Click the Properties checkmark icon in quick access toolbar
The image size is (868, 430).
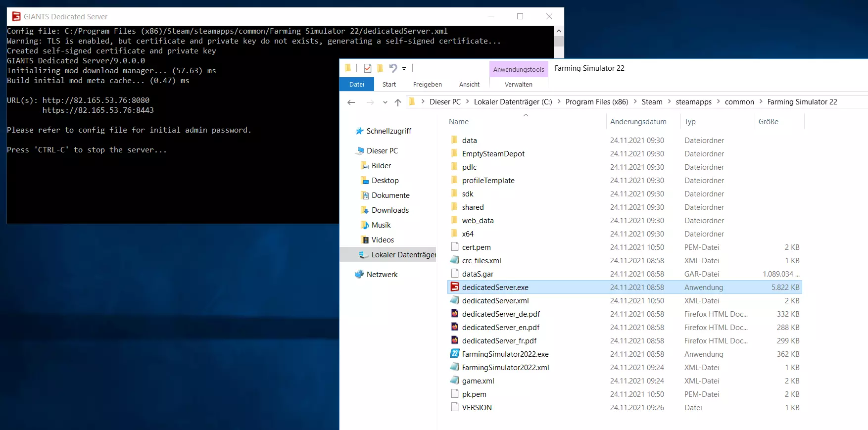[368, 68]
